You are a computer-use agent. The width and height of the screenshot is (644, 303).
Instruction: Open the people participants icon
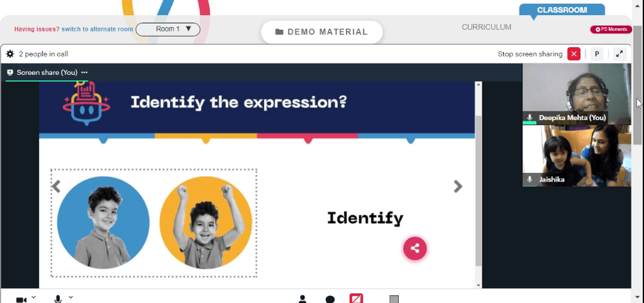302,299
